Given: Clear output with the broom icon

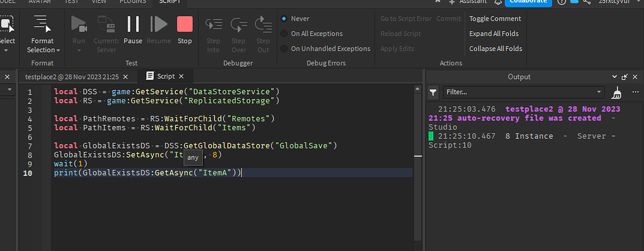Looking at the screenshot, I should [x=616, y=93].
